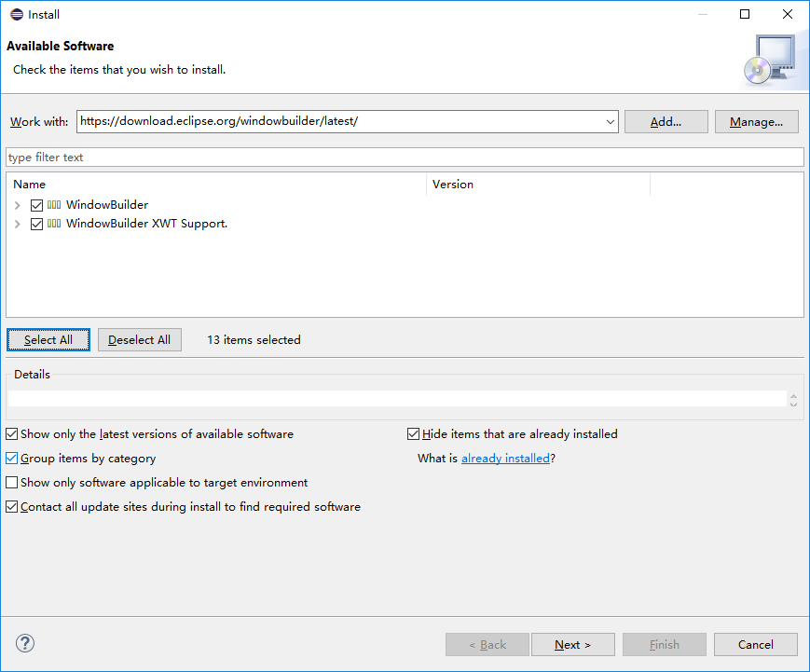The height and width of the screenshot is (672, 810).
Task: Select the WindowBuilder XWT Support row label
Action: point(146,223)
